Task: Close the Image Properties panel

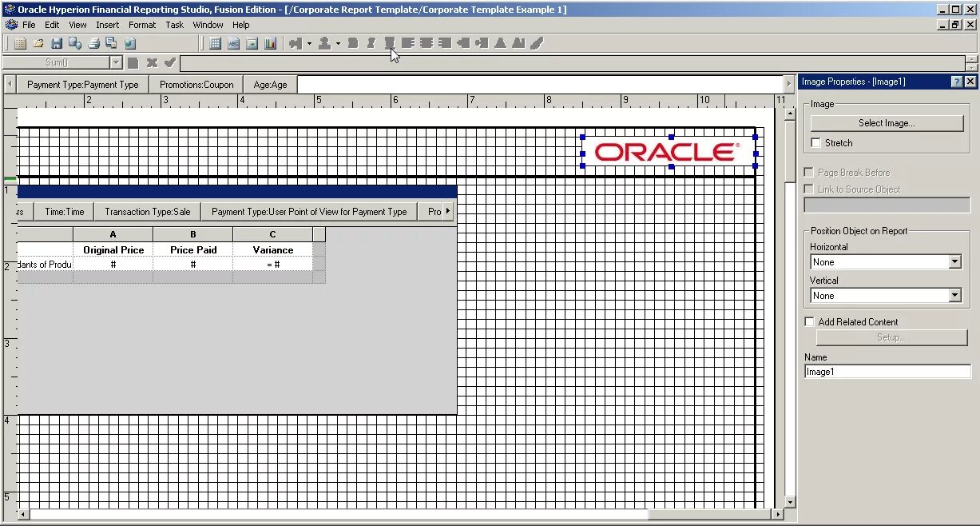Action: (x=970, y=82)
